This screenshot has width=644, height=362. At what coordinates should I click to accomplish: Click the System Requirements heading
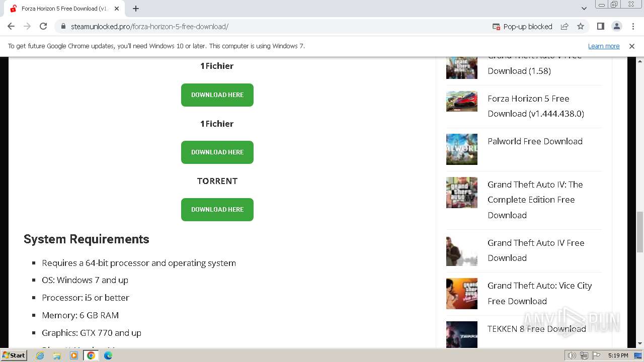coord(87,239)
